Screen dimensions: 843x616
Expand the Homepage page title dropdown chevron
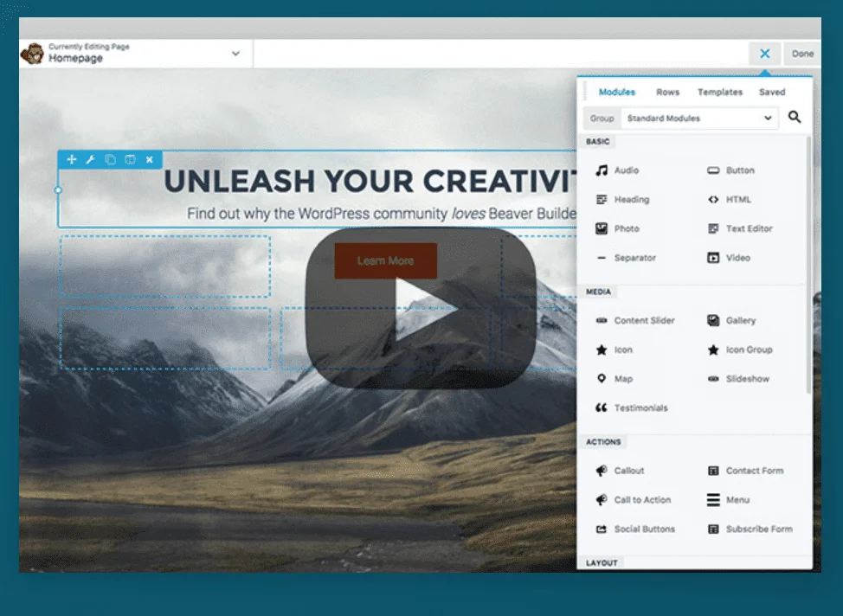point(235,54)
